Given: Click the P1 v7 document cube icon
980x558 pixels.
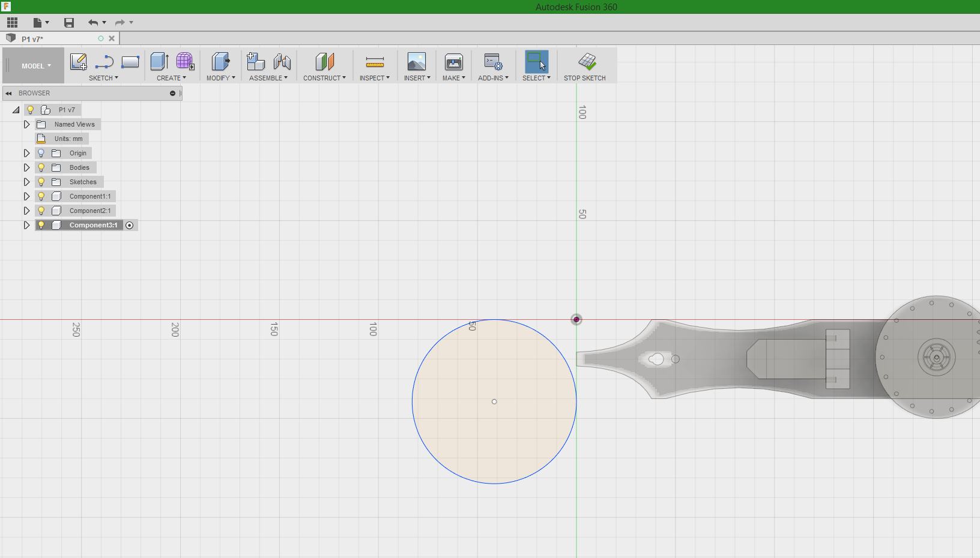Looking at the screenshot, I should click(x=10, y=38).
